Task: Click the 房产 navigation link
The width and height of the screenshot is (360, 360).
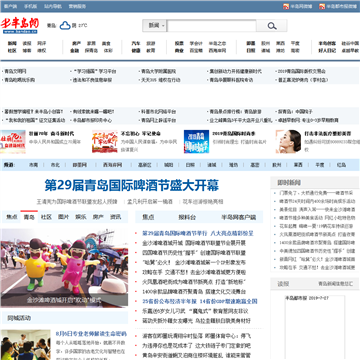Action: tap(76, 43)
